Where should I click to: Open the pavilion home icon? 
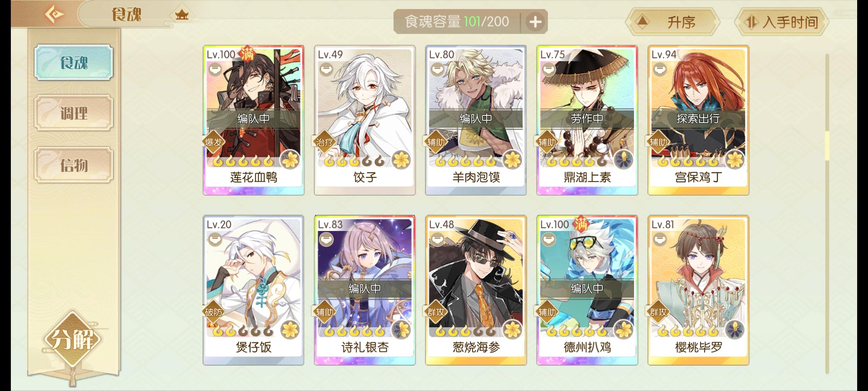[x=182, y=15]
